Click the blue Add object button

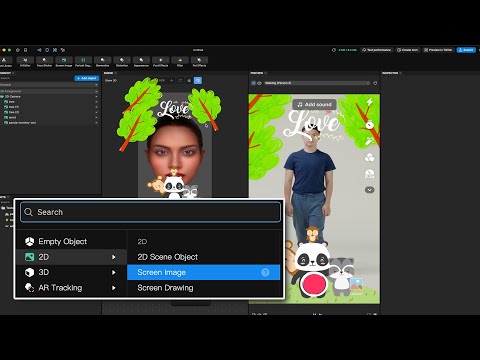[86, 78]
